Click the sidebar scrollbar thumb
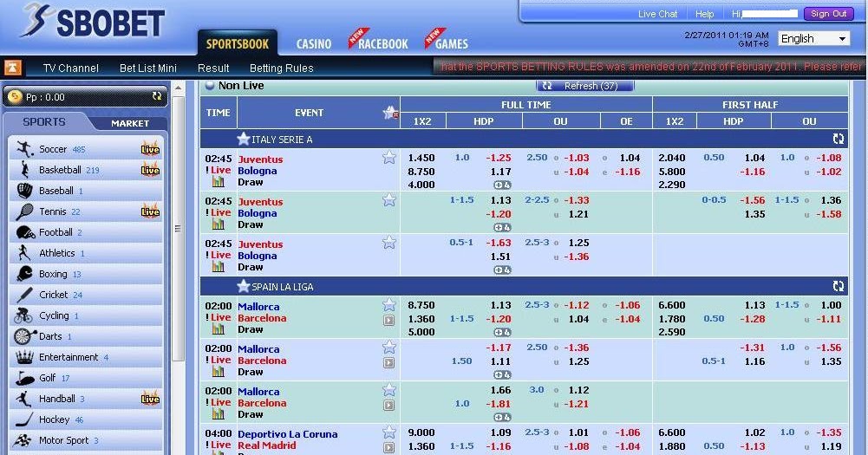The width and height of the screenshot is (868, 455). 179,230
